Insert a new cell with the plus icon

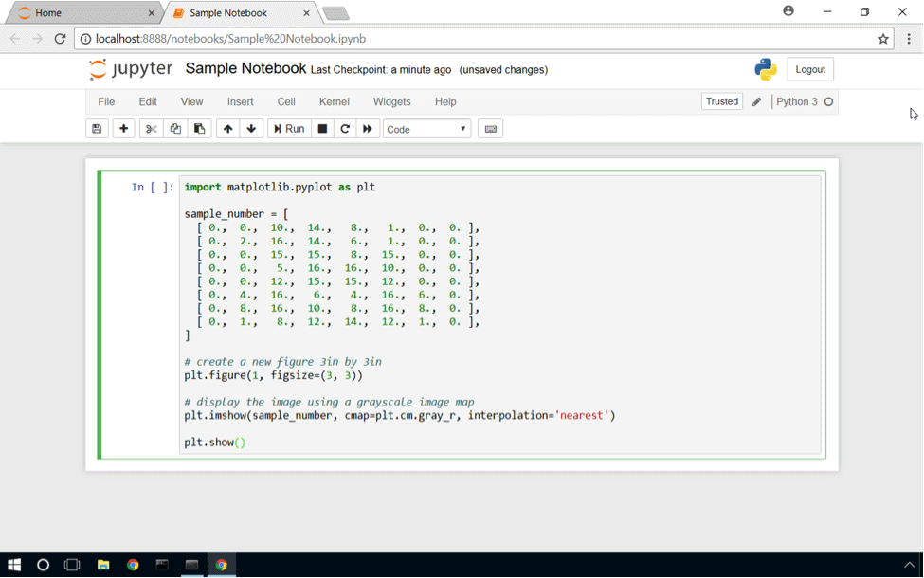pos(123,128)
